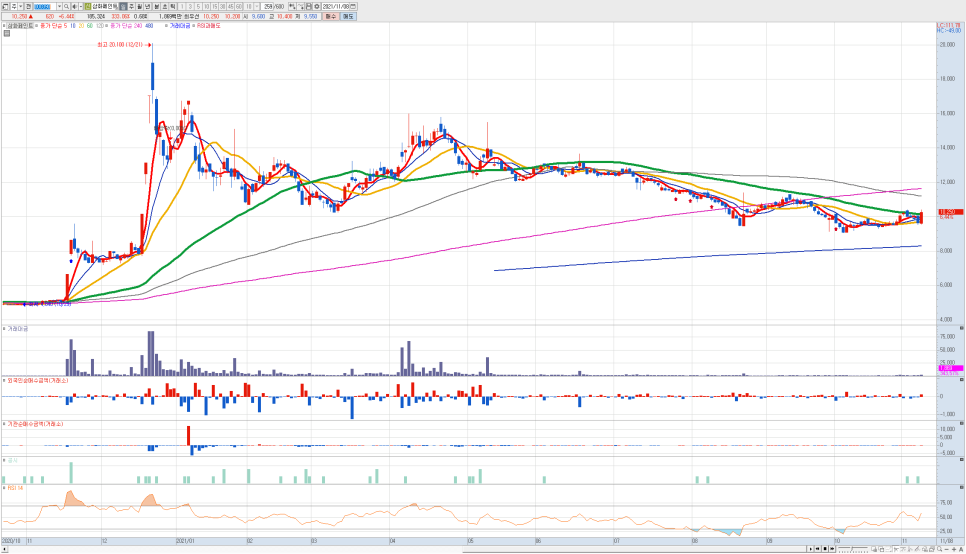Click the pencil drawing icon in bottom toolbar
Viewport: 966px width, 554px height.
click(917, 548)
